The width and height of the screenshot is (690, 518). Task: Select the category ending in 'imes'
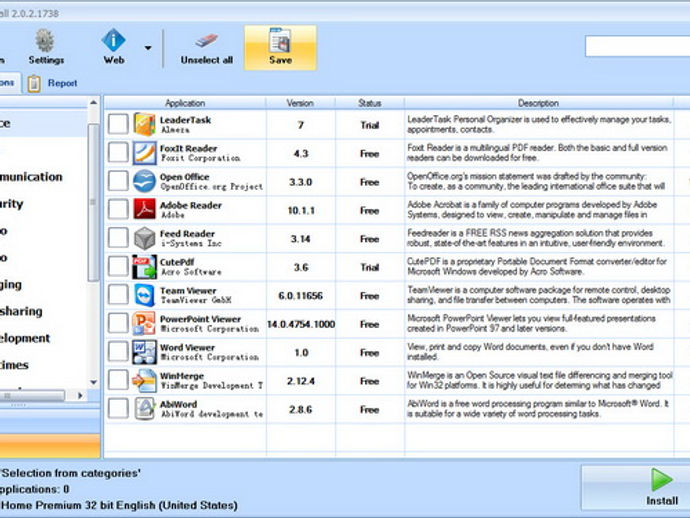pyautogui.click(x=14, y=365)
